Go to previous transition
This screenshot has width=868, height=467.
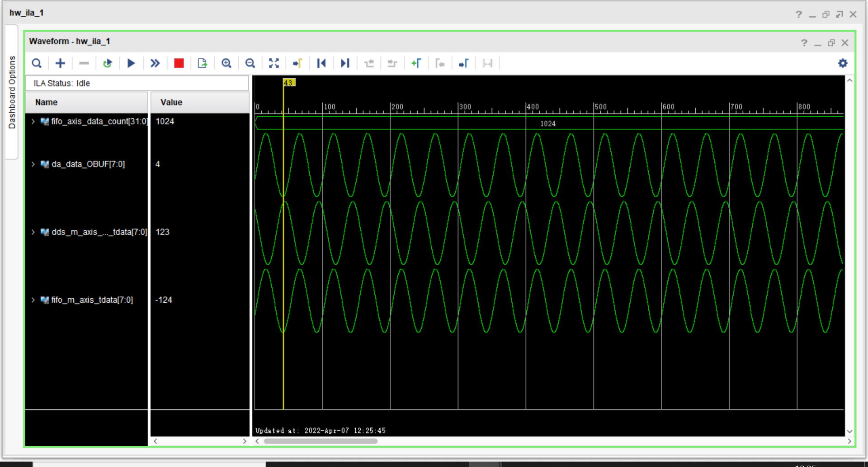369,63
